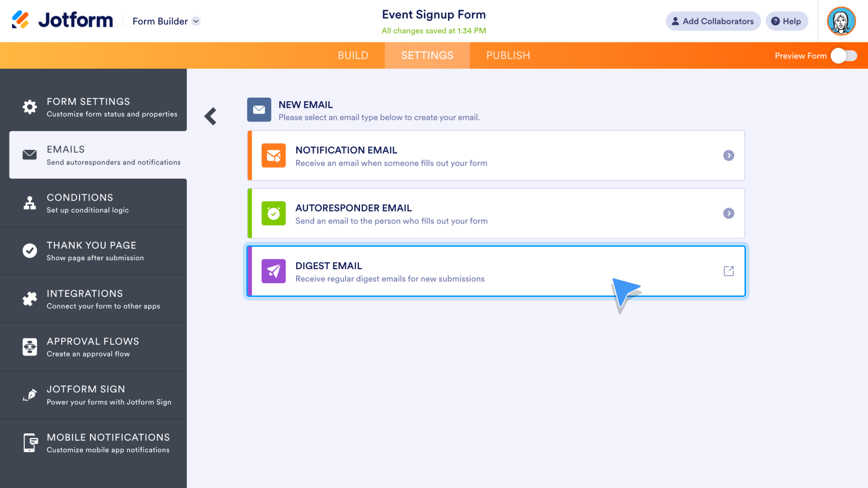Click the Form Settings gear icon
Image resolution: width=868 pixels, height=488 pixels.
(x=29, y=107)
